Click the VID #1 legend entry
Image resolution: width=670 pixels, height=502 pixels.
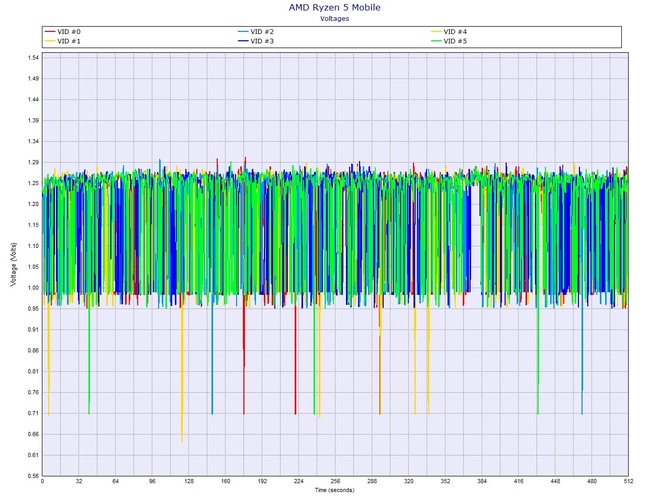point(63,41)
